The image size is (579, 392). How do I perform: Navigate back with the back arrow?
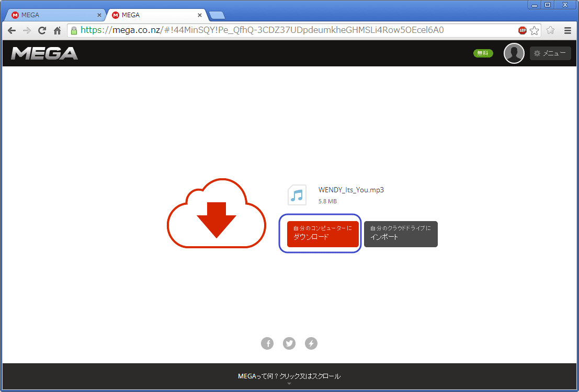[12, 30]
